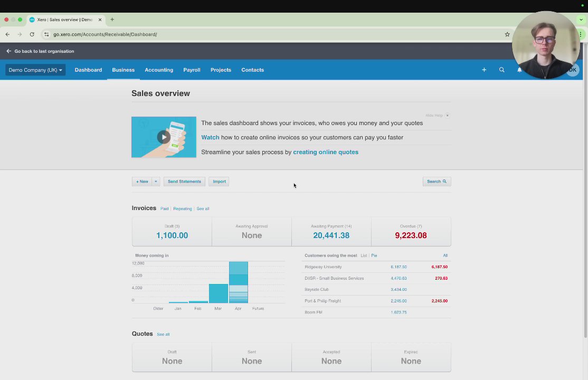The height and width of the screenshot is (380, 588).
Task: Open Awaiting Payment 20,441.38 panel
Action: coord(331,232)
